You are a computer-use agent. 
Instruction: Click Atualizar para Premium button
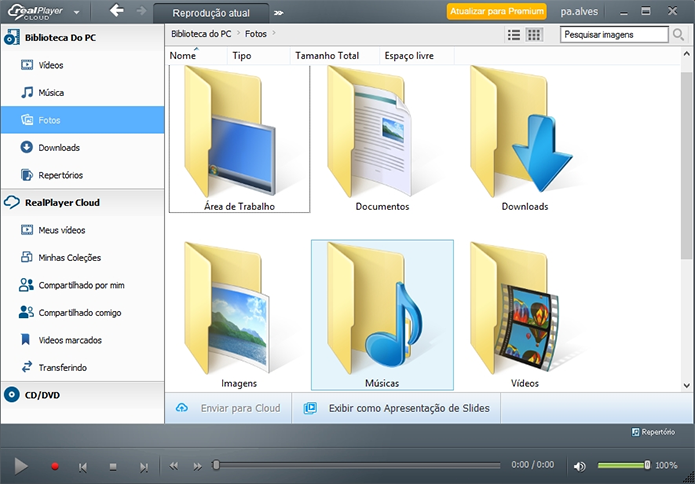tap(496, 12)
